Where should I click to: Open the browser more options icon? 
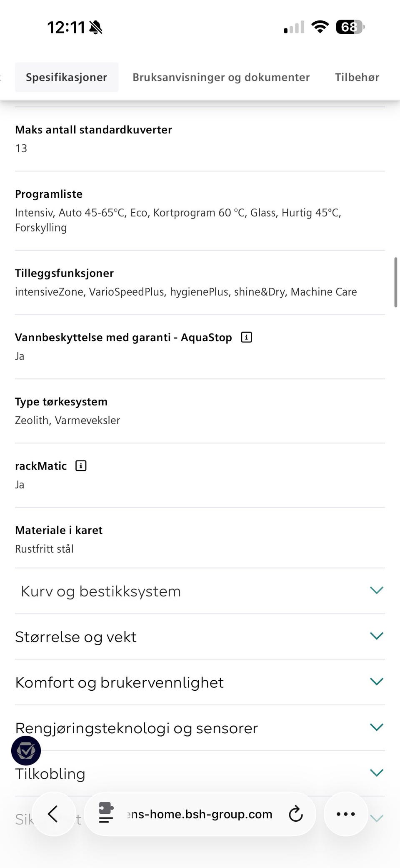coord(345,814)
